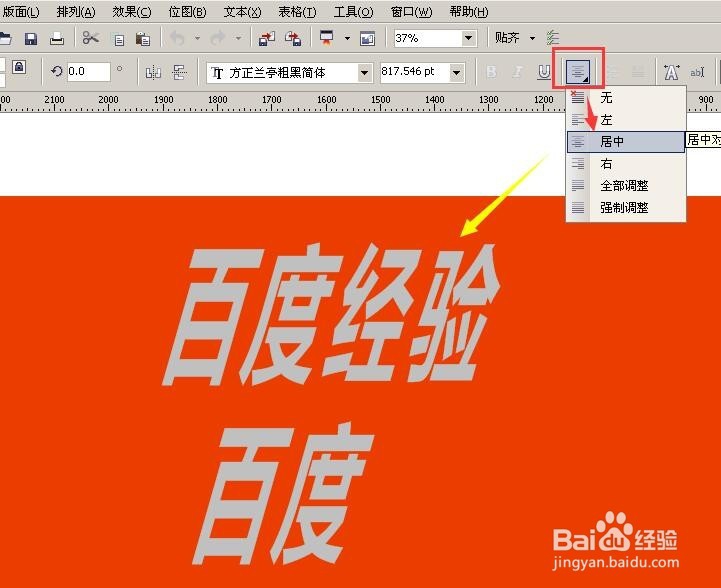Open the 版面 menu

pos(21,11)
